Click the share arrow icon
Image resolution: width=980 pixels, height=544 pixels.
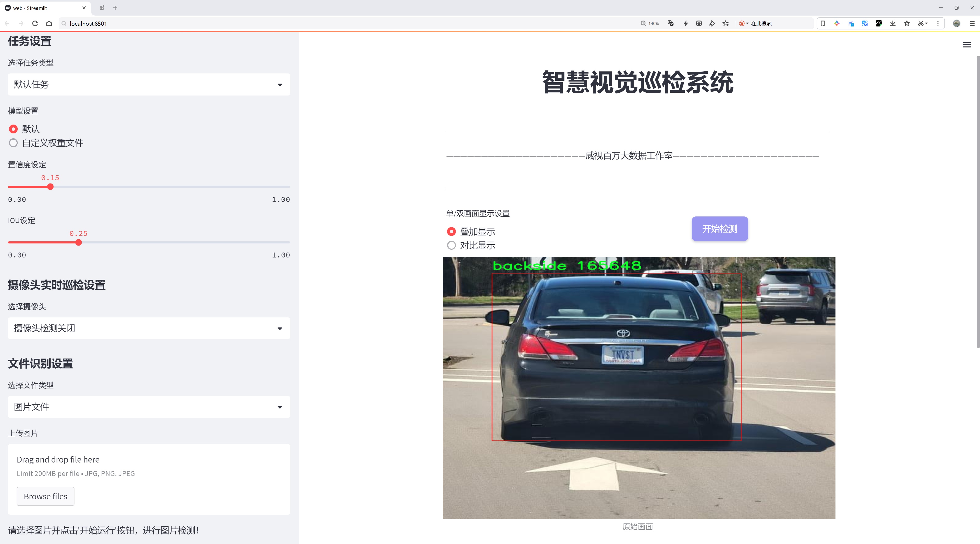712,24
